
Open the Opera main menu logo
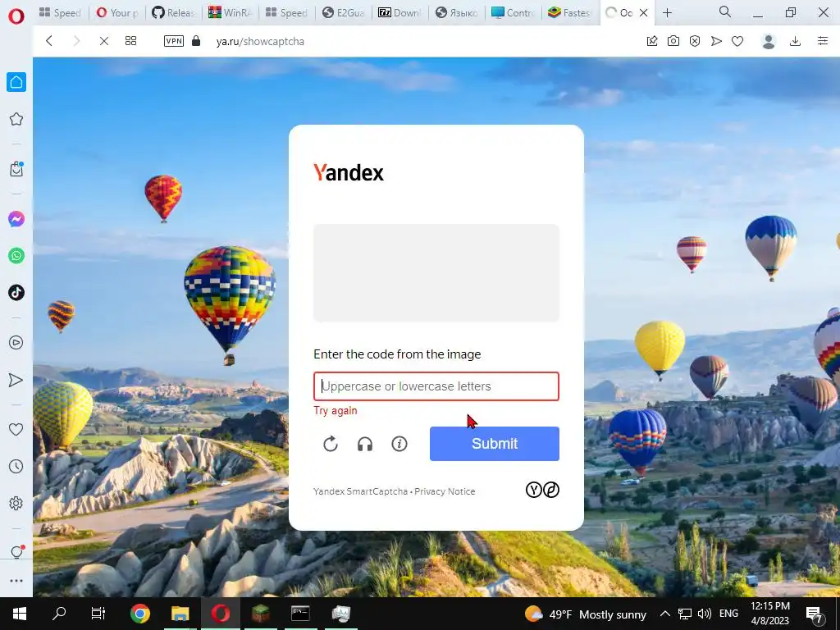pyautogui.click(x=16, y=16)
